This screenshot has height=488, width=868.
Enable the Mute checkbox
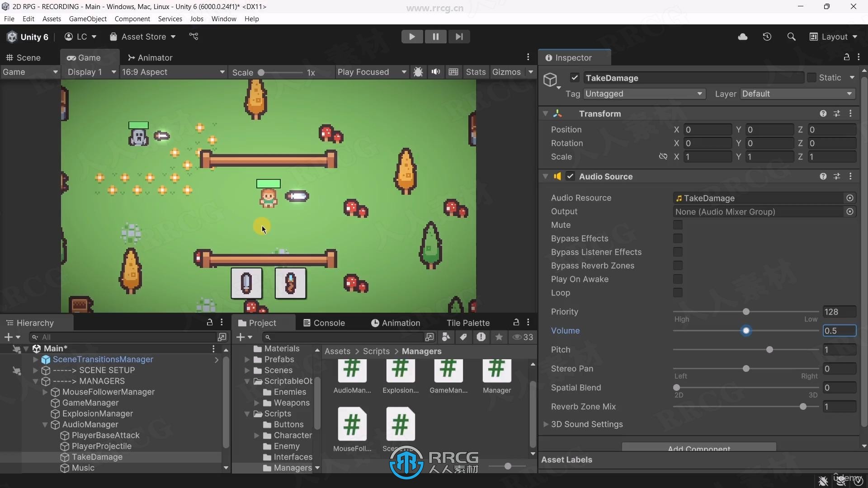(x=678, y=225)
